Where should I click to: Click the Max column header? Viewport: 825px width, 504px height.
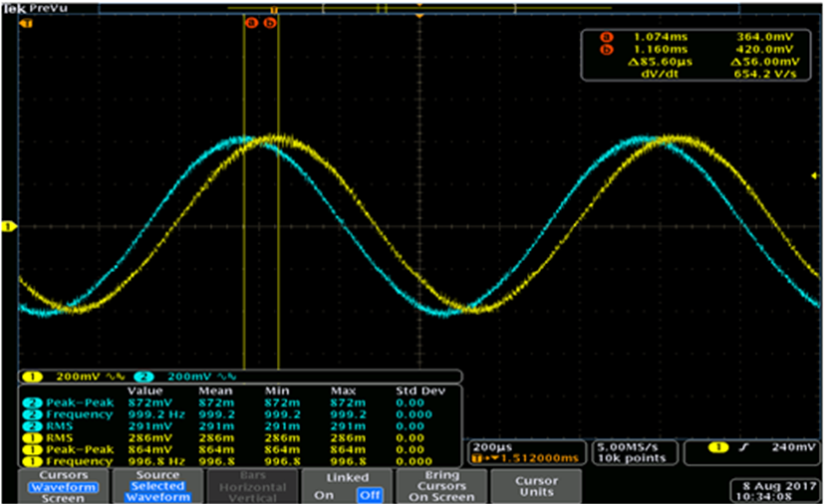pos(343,390)
